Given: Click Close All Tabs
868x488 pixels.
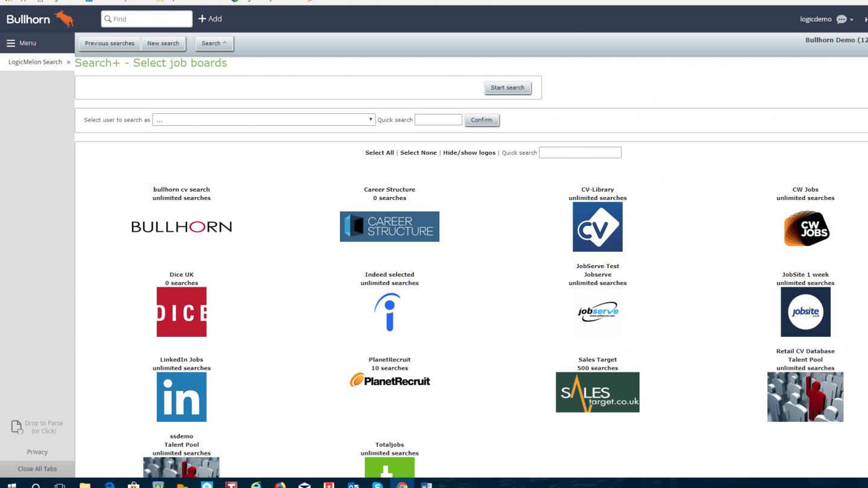Looking at the screenshot, I should (37, 469).
